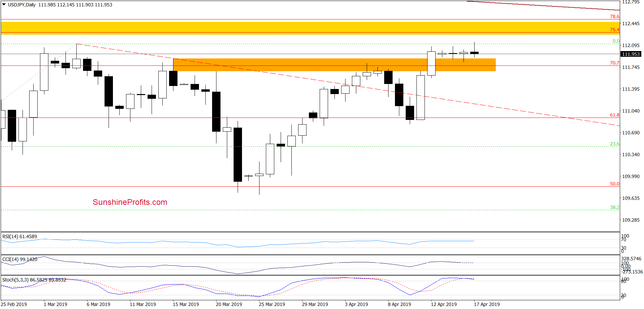Screen dimensions: 644x309
Task: Click the OHLC values 111.985 112.145 111.903 111.953
Action: [75, 5]
